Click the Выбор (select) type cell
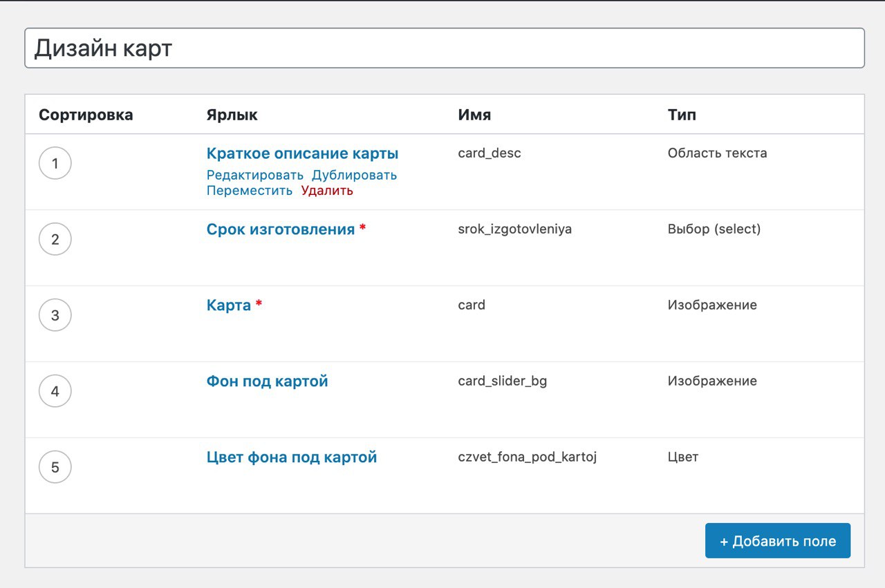885x588 pixels. click(714, 229)
